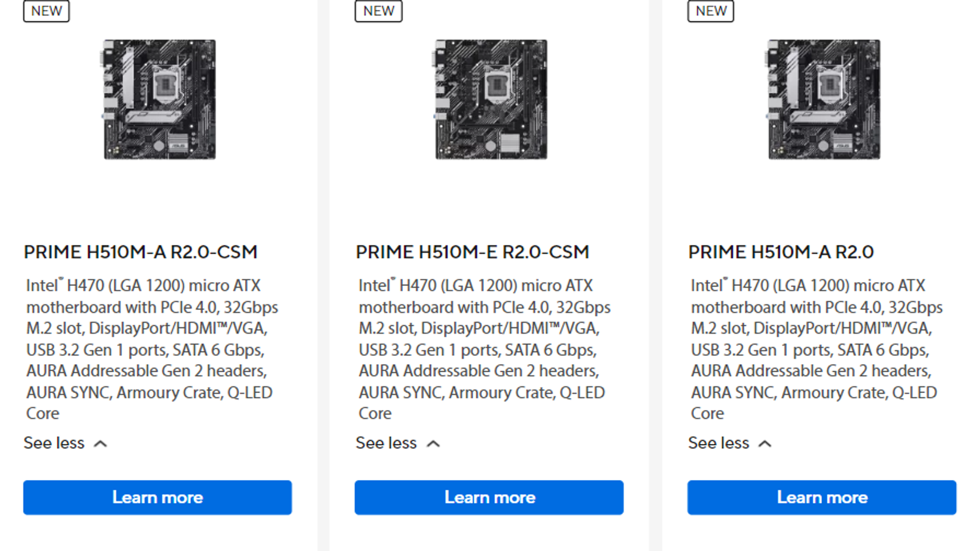
Task: Click chevron-up icon beside third See less
Action: [765, 443]
